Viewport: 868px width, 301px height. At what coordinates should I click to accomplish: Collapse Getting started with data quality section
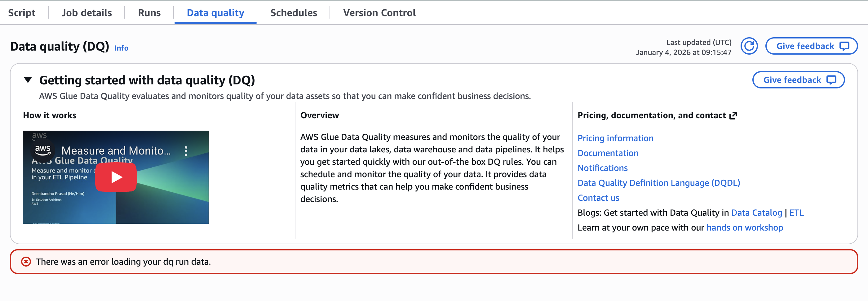28,80
